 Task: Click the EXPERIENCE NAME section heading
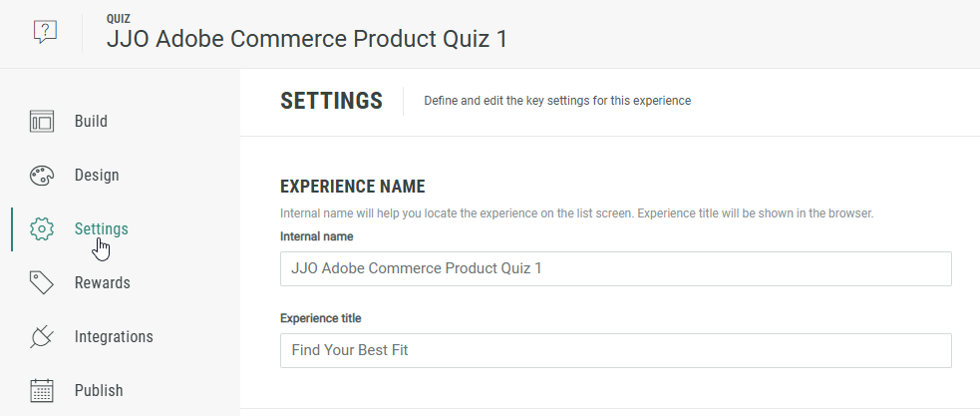click(353, 187)
